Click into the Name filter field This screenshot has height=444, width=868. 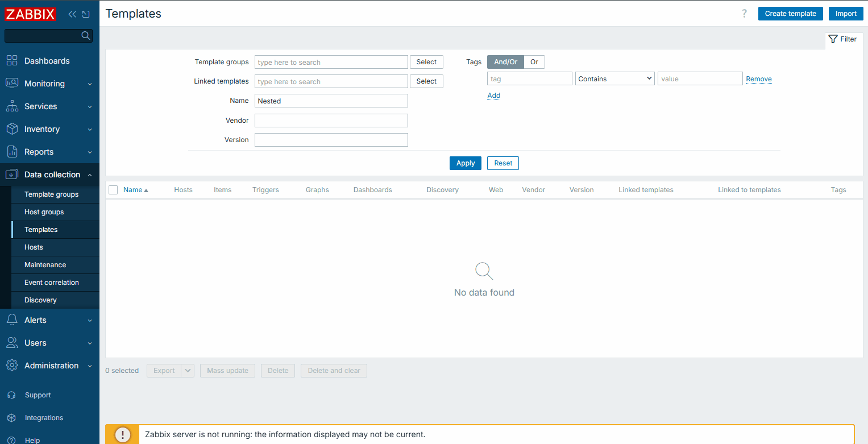pos(331,101)
